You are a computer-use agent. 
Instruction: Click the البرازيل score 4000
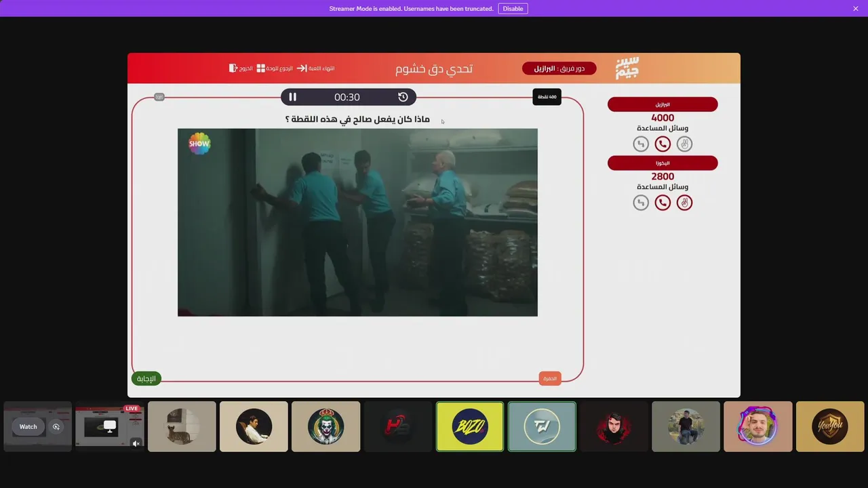click(x=663, y=118)
